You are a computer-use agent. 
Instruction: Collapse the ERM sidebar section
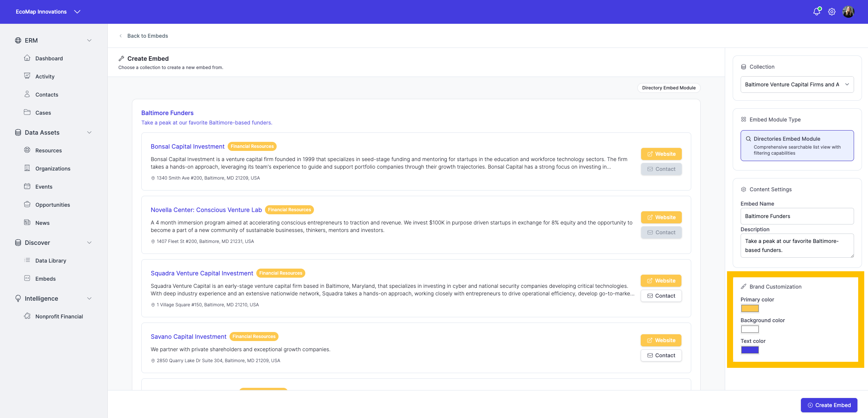click(x=89, y=40)
